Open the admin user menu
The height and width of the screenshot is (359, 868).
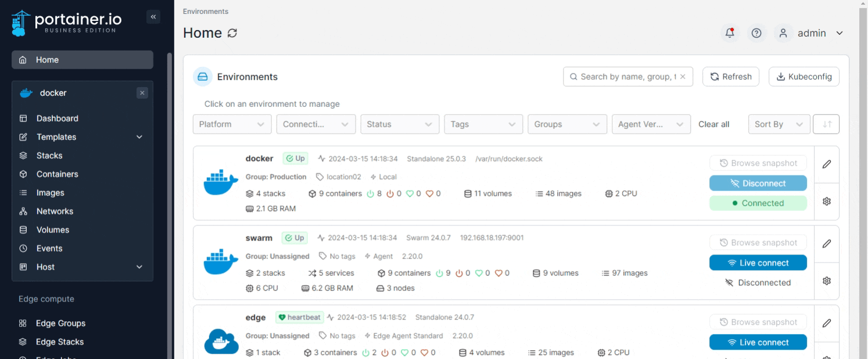point(811,33)
